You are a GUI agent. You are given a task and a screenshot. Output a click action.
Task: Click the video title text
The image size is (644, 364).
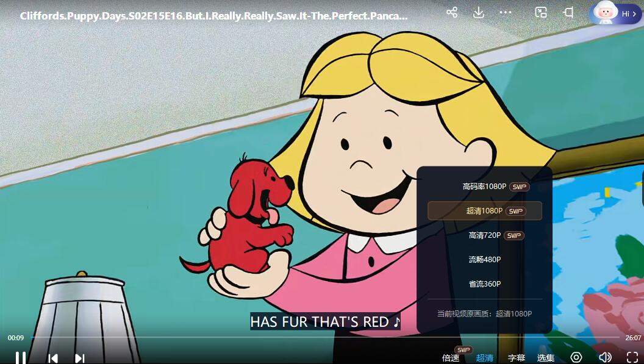coord(213,16)
